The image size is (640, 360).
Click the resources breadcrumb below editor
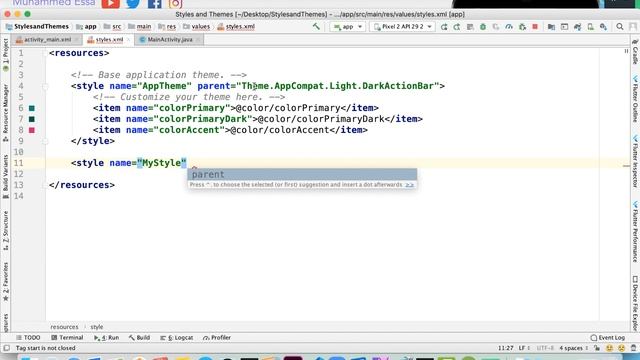click(x=64, y=327)
